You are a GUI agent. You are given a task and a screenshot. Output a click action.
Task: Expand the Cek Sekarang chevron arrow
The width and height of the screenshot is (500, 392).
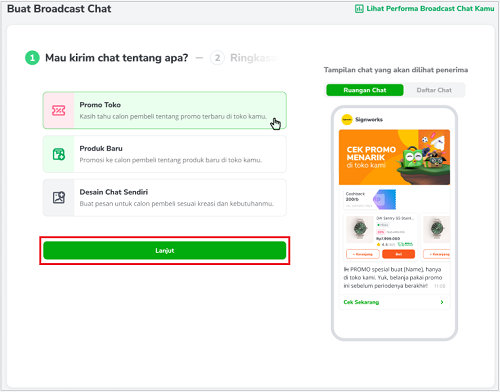tap(442, 302)
